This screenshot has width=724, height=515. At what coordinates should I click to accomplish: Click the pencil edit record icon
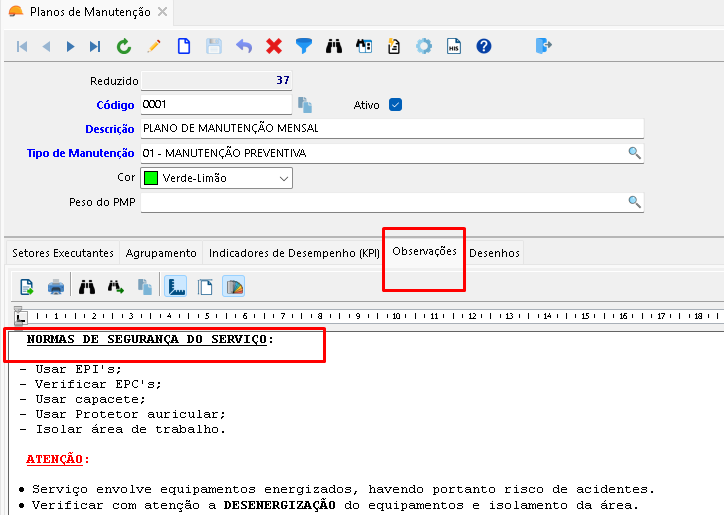click(x=154, y=46)
